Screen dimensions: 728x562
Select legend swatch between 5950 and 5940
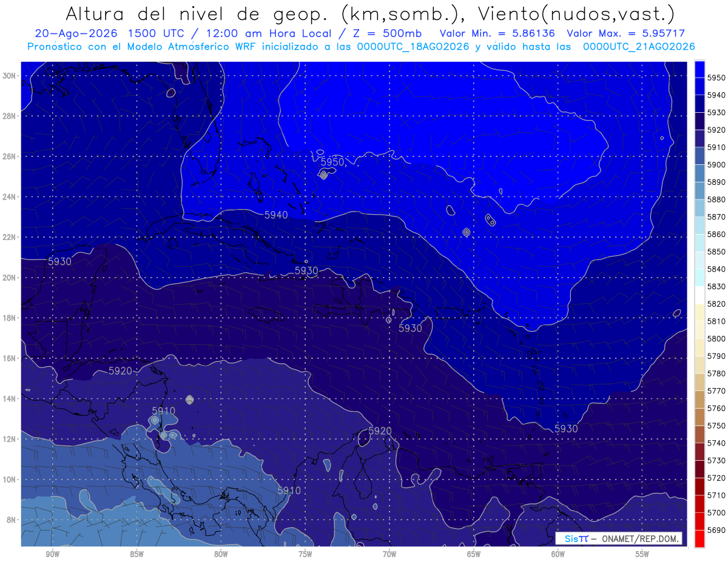point(699,86)
